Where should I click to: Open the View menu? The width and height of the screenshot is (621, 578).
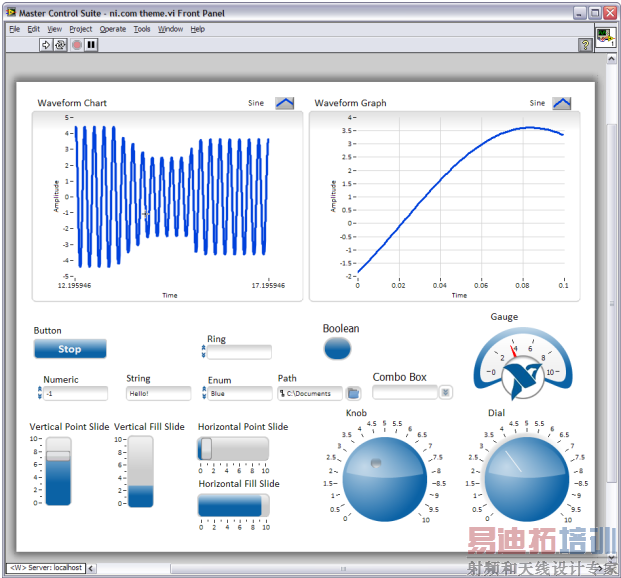[55, 29]
